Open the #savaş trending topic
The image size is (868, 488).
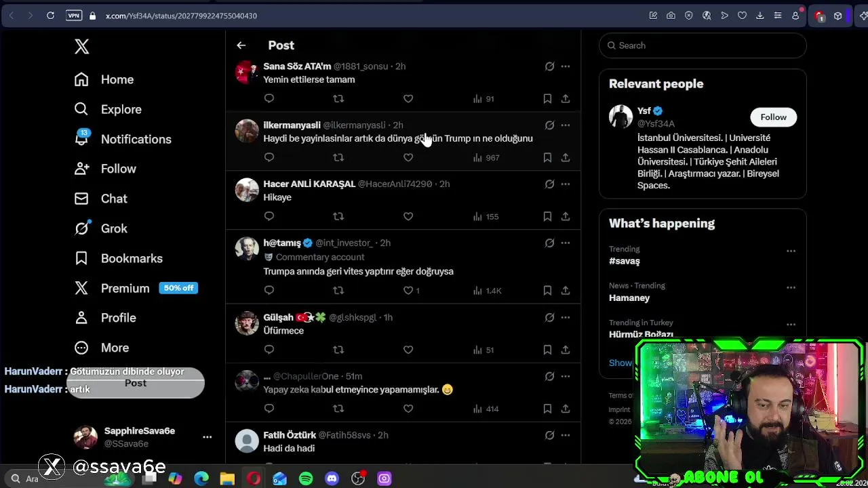click(624, 261)
